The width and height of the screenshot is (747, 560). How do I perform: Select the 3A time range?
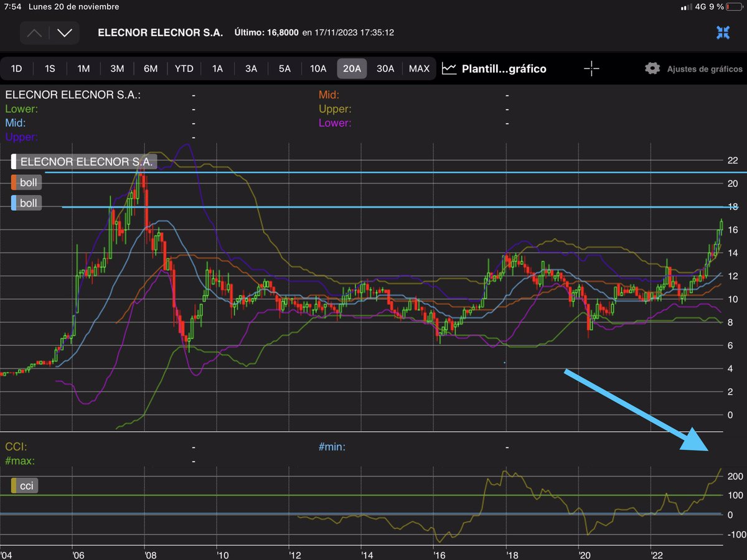tap(251, 68)
